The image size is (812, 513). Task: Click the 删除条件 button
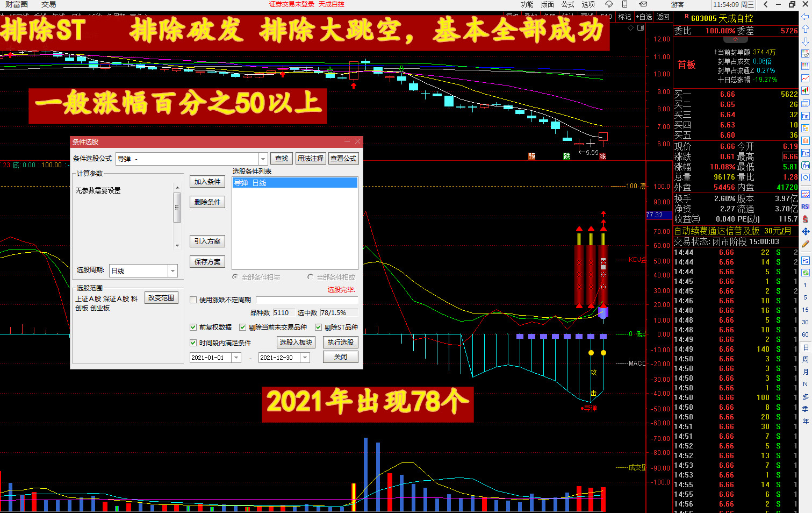tap(207, 202)
